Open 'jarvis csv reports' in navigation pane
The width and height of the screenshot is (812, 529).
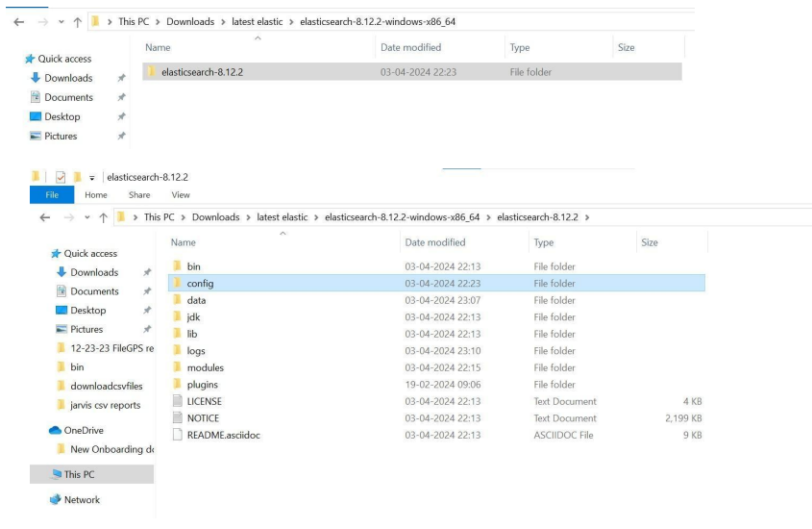click(98, 405)
